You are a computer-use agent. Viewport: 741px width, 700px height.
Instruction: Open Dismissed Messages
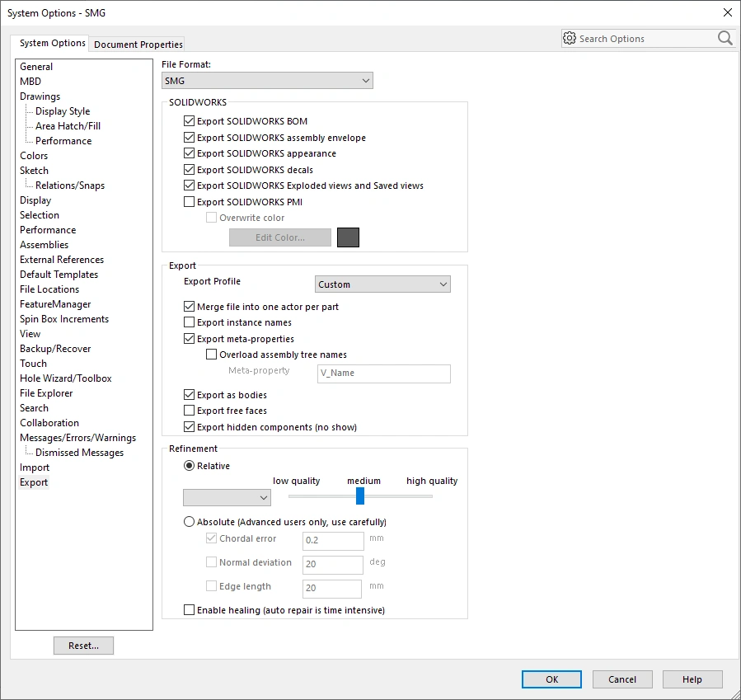[79, 453]
